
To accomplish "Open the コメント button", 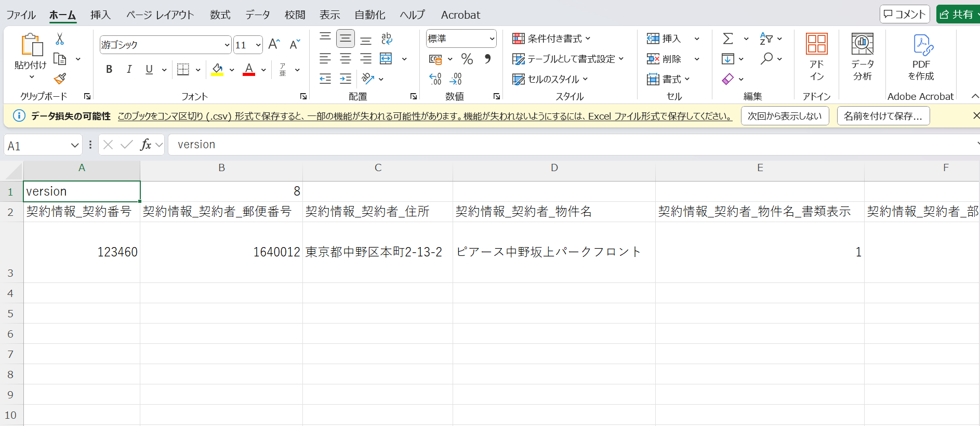I will (x=905, y=14).
